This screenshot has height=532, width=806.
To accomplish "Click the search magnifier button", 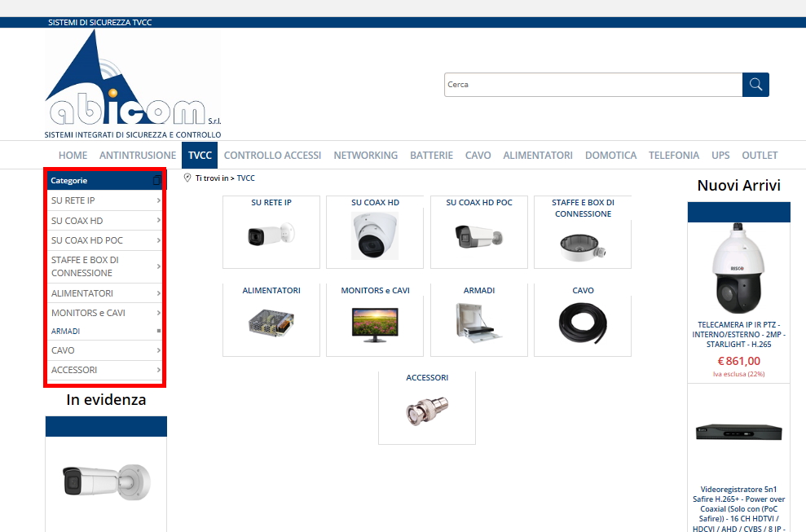I will [755, 84].
